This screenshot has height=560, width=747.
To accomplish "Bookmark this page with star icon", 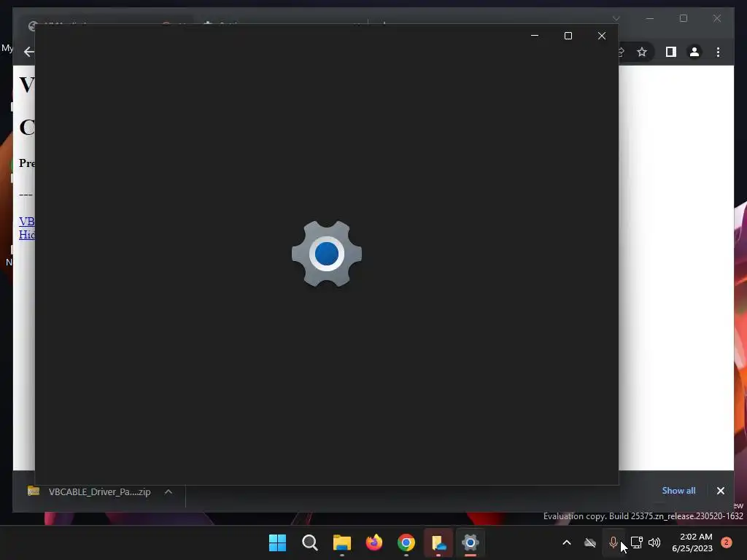I will pyautogui.click(x=642, y=52).
